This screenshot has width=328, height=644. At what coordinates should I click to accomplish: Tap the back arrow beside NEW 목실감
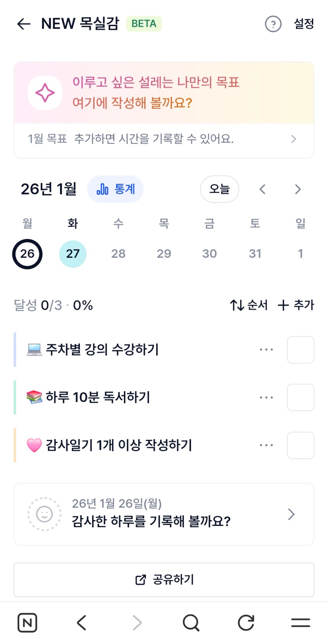(24, 24)
